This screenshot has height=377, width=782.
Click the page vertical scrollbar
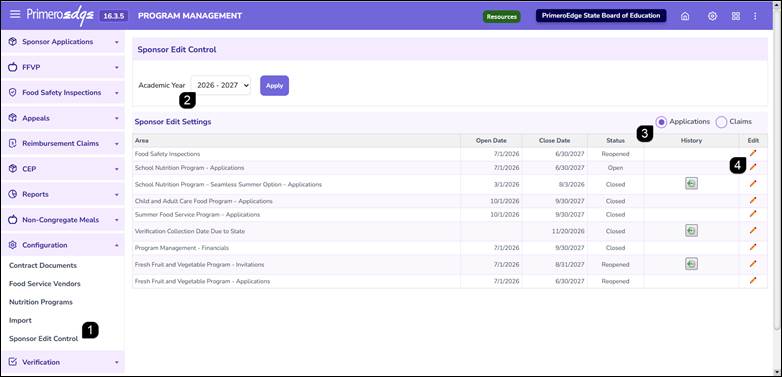pos(777,180)
